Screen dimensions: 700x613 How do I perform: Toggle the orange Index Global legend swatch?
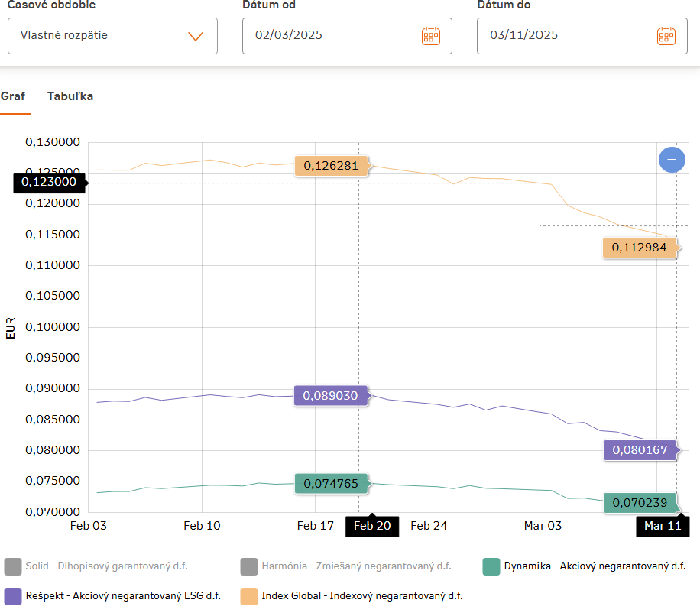click(248, 596)
